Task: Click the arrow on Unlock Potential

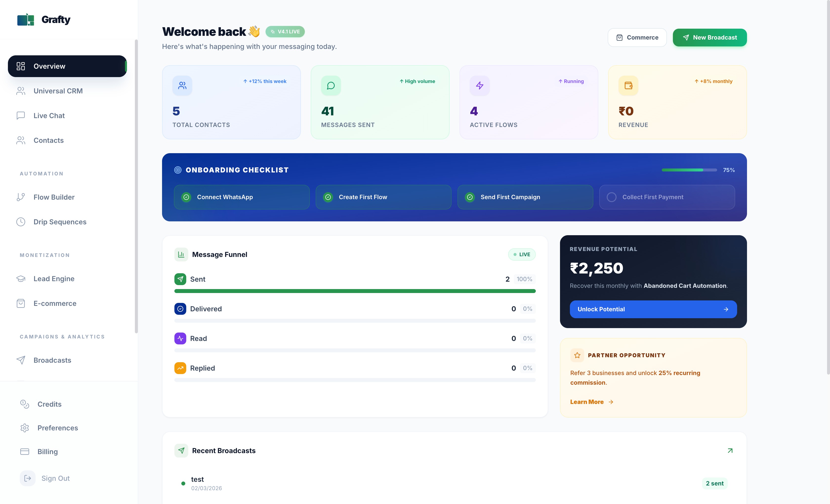Action: 726,309
